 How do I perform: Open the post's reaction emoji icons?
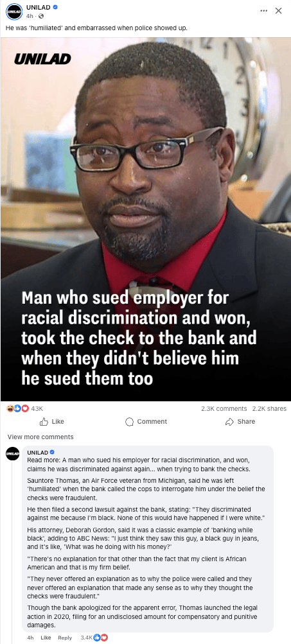pos(18,408)
